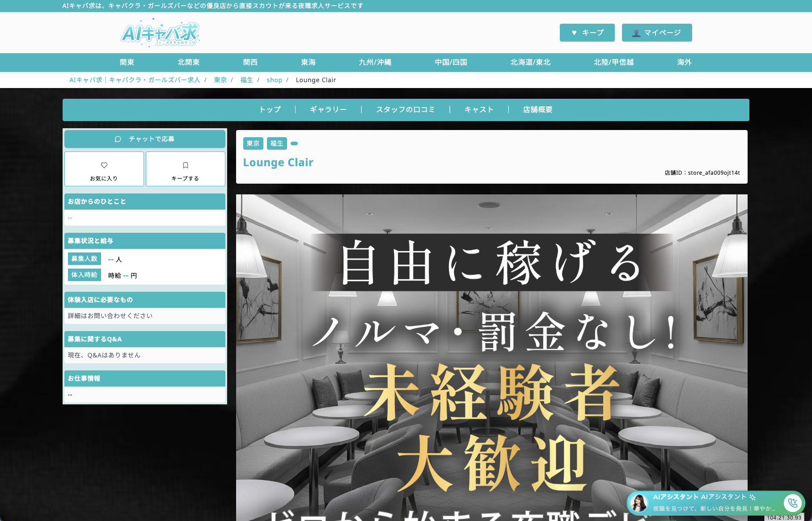Click the キープする button

tap(186, 169)
